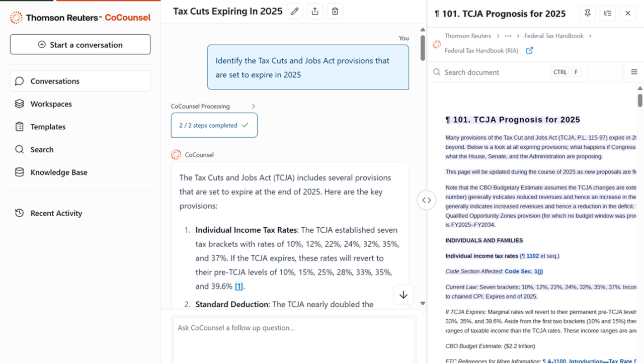Click the CoCounsel avatar icon above the response
The width and height of the screenshot is (644, 363).
[x=176, y=155]
